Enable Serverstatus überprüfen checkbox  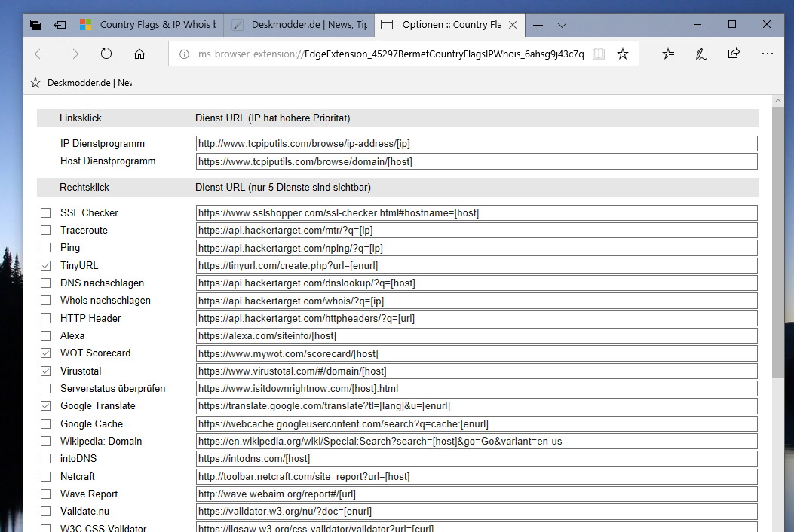click(45, 388)
